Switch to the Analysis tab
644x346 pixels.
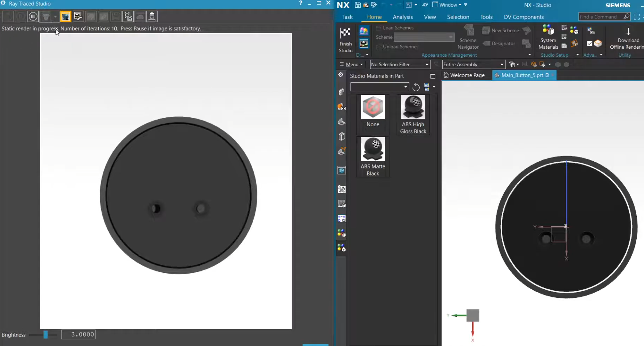point(403,17)
